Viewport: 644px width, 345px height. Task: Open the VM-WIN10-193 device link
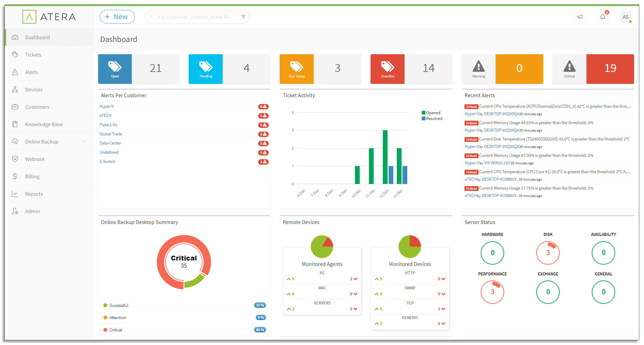click(497, 163)
